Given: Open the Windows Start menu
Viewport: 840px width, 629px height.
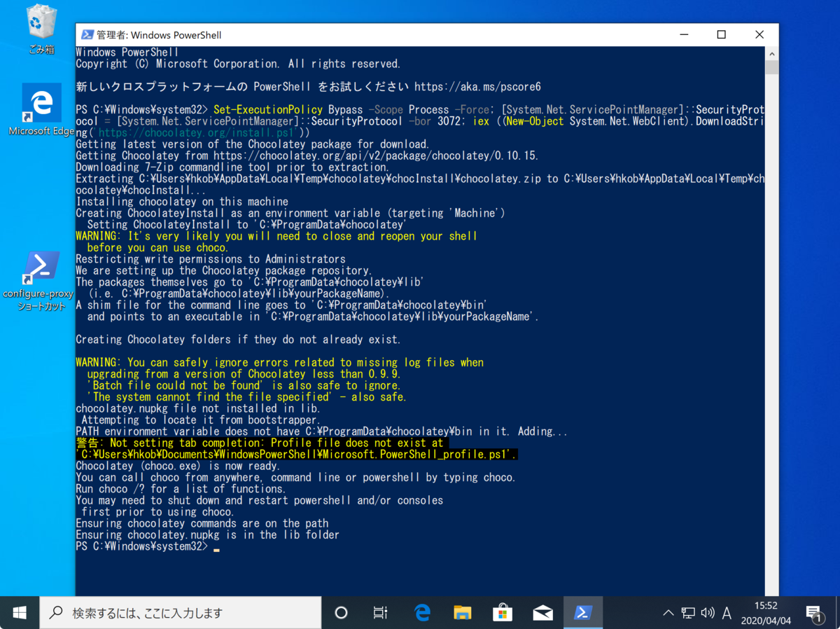Looking at the screenshot, I should coord(20,613).
